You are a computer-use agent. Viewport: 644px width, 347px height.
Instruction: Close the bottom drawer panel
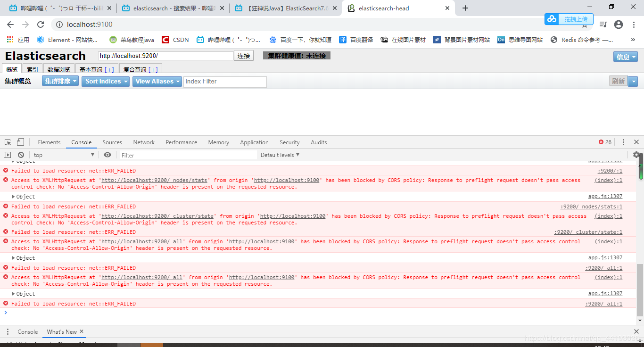636,332
